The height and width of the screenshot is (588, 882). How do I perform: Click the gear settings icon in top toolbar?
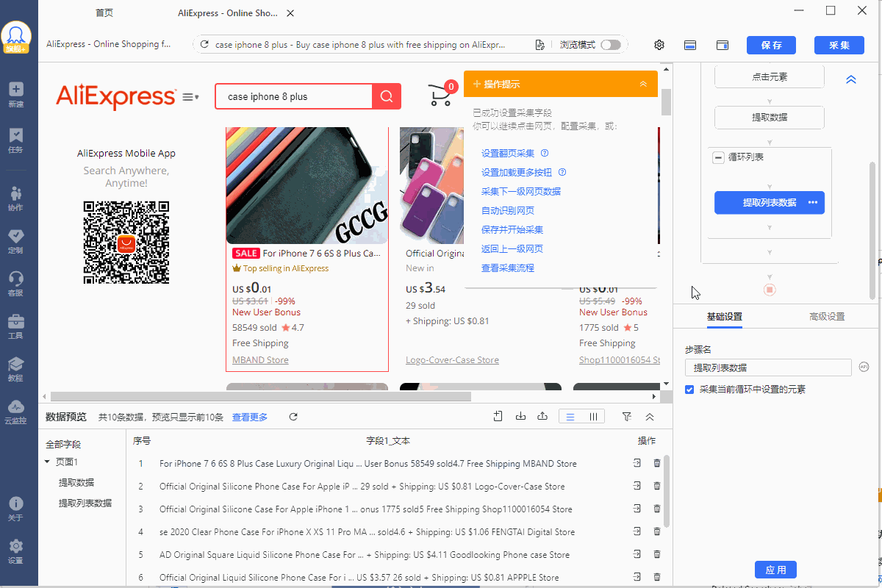[659, 45]
